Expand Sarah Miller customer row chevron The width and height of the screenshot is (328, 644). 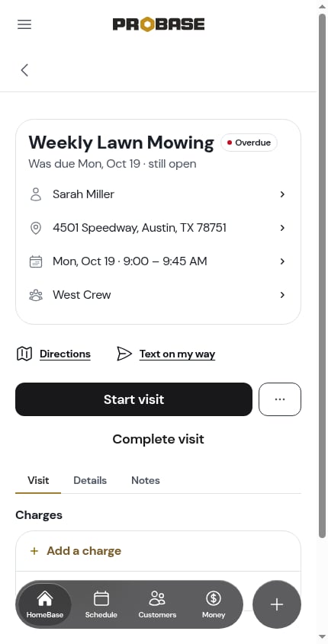[x=282, y=194]
